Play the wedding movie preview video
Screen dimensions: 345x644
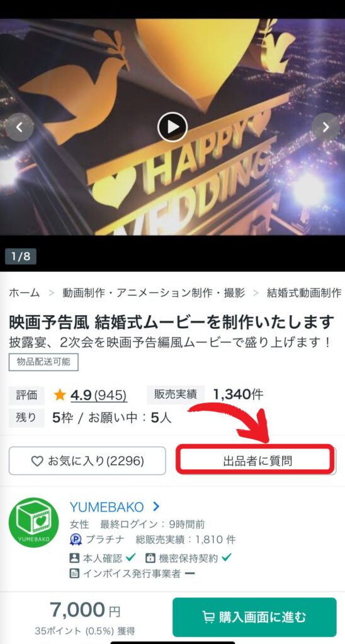click(172, 127)
